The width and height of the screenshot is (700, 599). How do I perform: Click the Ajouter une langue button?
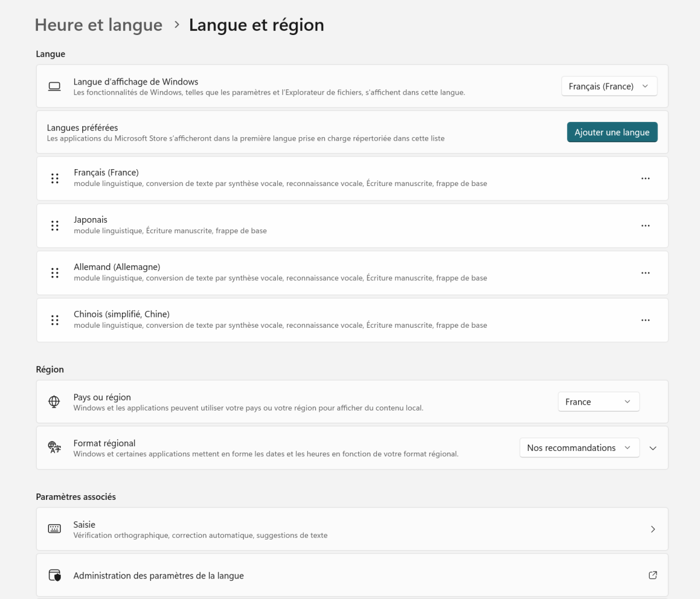click(x=612, y=132)
